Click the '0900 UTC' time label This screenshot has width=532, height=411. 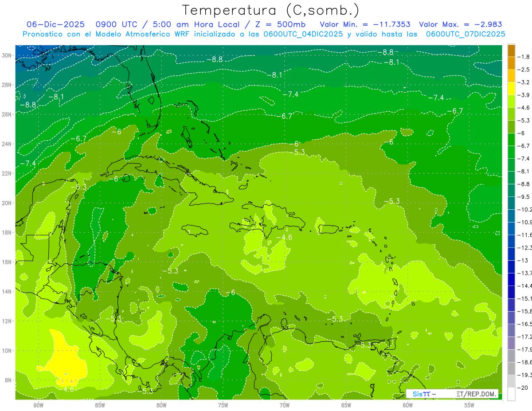pos(117,24)
